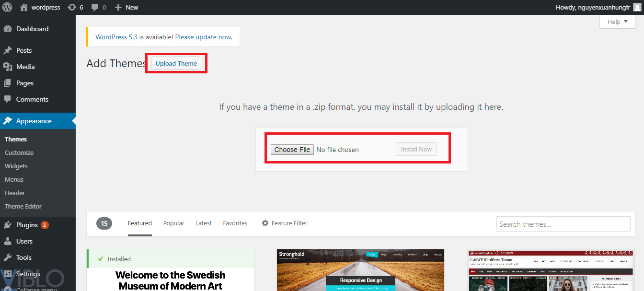Viewport: 644px width, 291px height.
Task: Select the Stronghold theme thumbnail
Action: [361, 270]
